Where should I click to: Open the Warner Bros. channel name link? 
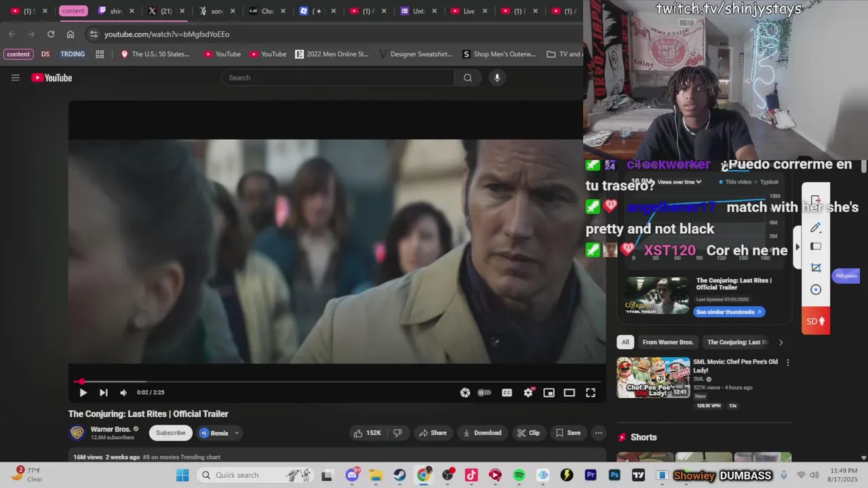pyautogui.click(x=111, y=430)
